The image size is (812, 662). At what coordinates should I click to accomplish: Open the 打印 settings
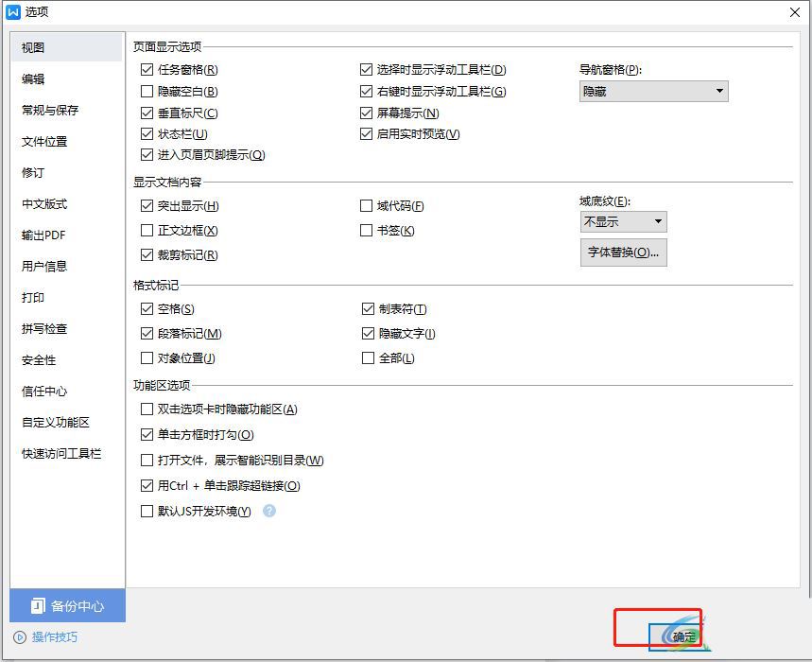[x=66, y=297]
